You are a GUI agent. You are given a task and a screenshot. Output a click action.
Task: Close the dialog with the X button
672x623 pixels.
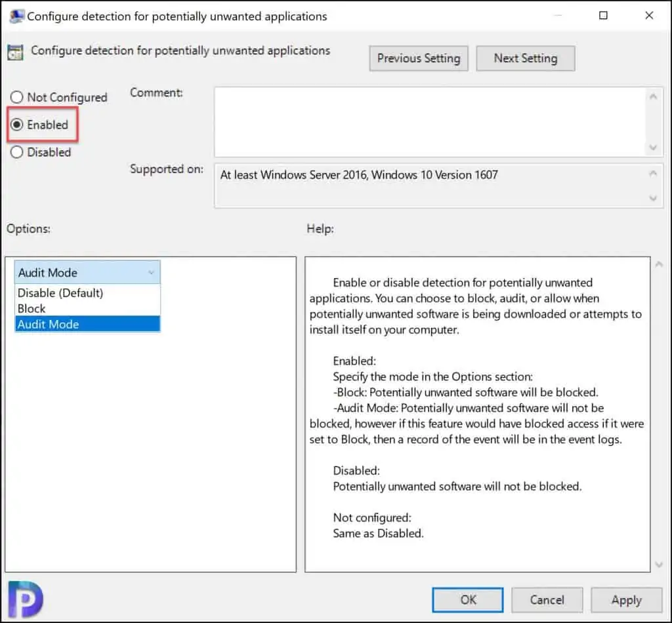pyautogui.click(x=649, y=16)
